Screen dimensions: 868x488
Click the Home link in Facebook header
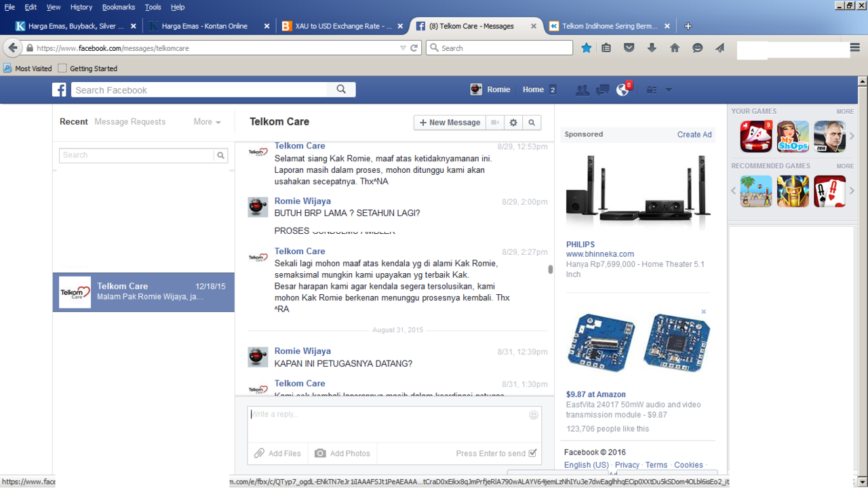click(533, 89)
